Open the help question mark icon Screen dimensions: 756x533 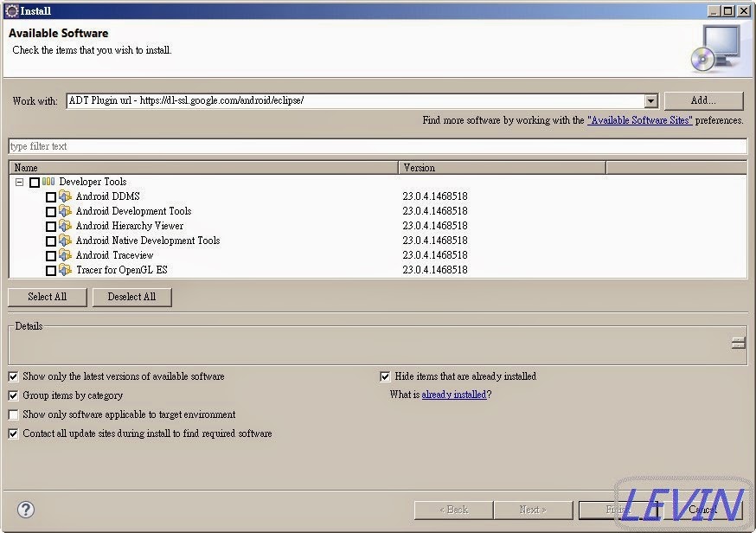[x=26, y=510]
